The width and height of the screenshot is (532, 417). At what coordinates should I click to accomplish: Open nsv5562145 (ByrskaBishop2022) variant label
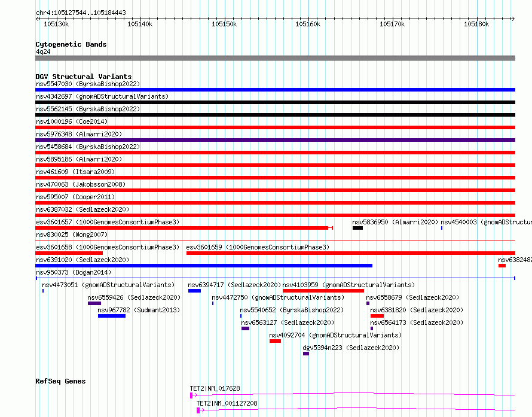pos(88,109)
